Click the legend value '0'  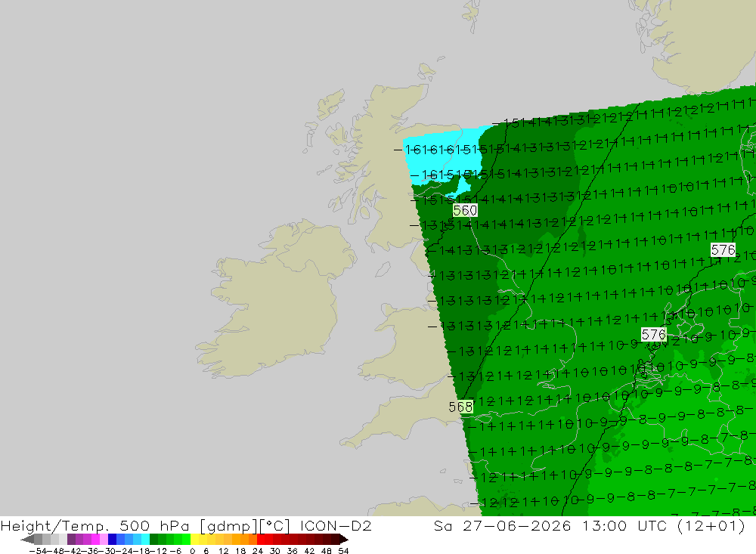(193, 551)
